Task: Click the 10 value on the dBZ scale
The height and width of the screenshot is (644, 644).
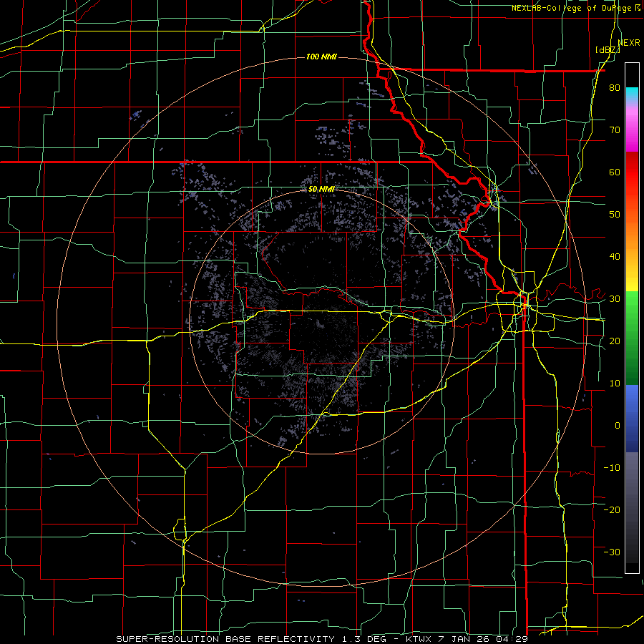Action: [x=615, y=384]
